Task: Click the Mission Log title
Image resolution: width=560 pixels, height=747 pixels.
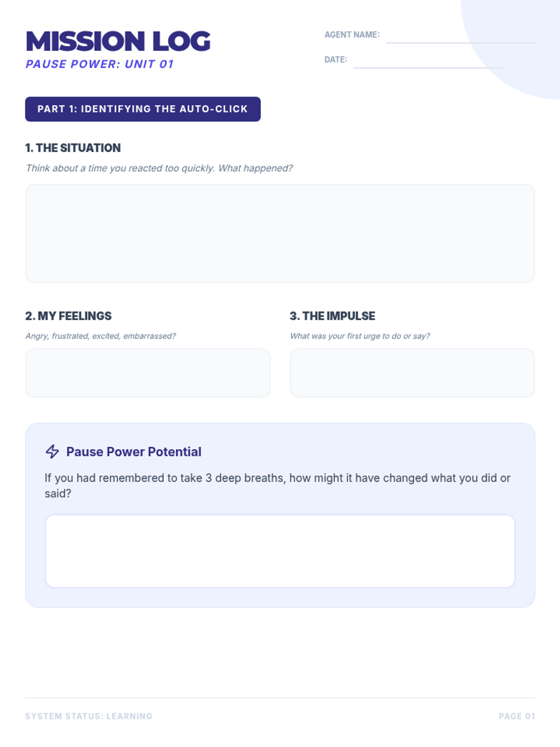Action: tap(118, 41)
